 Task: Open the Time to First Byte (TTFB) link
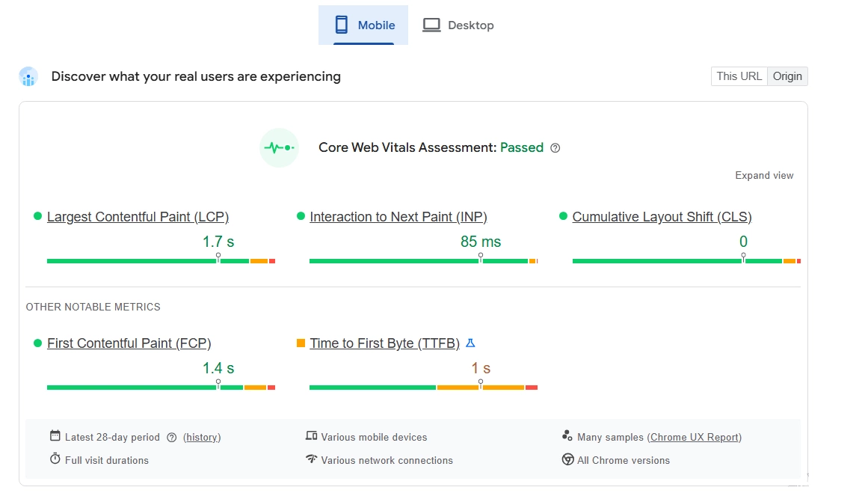[x=384, y=343]
